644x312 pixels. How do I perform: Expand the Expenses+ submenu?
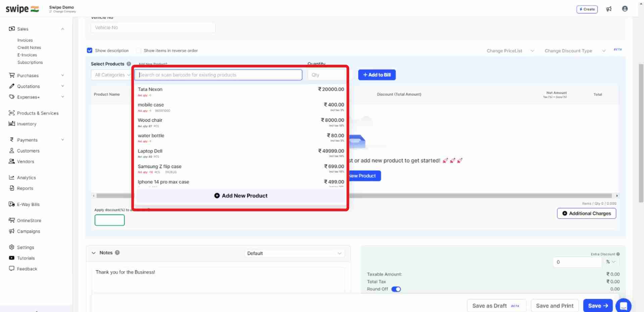click(x=63, y=97)
